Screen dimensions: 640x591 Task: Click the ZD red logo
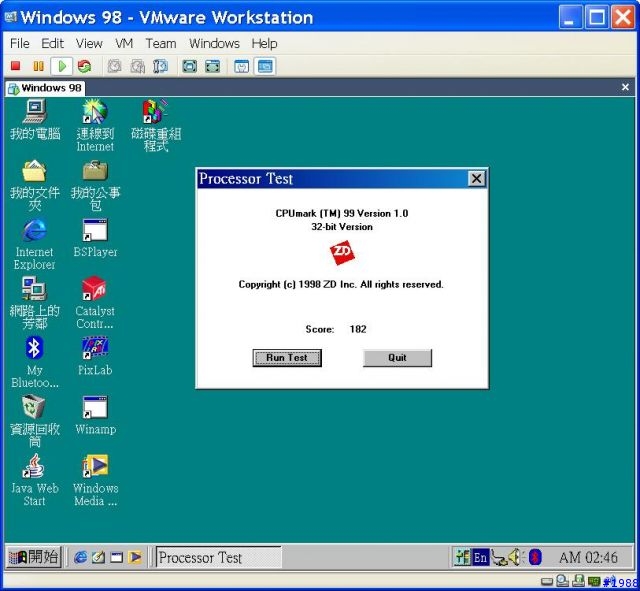(x=342, y=253)
